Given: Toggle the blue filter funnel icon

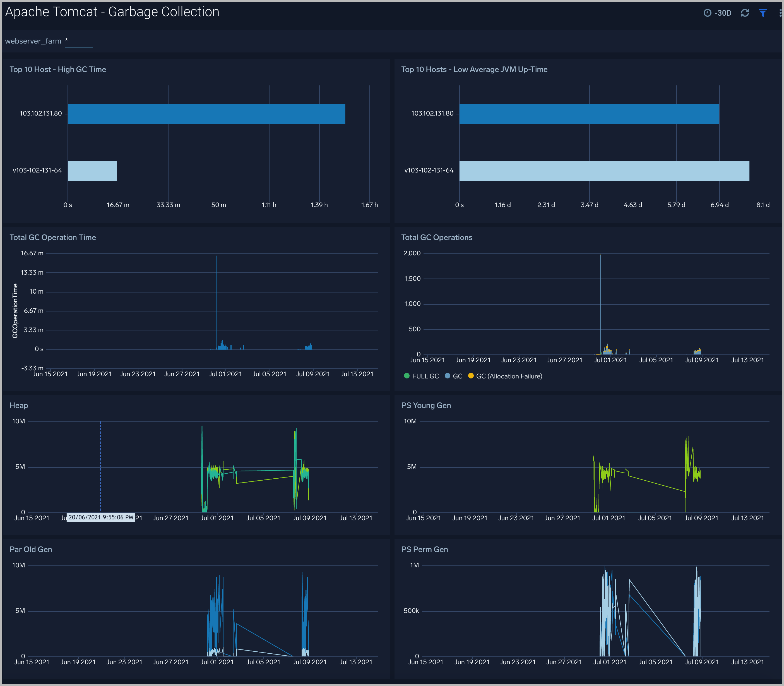Looking at the screenshot, I should pyautogui.click(x=762, y=13).
